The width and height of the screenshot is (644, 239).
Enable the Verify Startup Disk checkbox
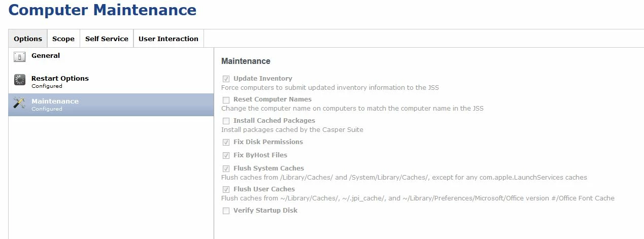226,211
